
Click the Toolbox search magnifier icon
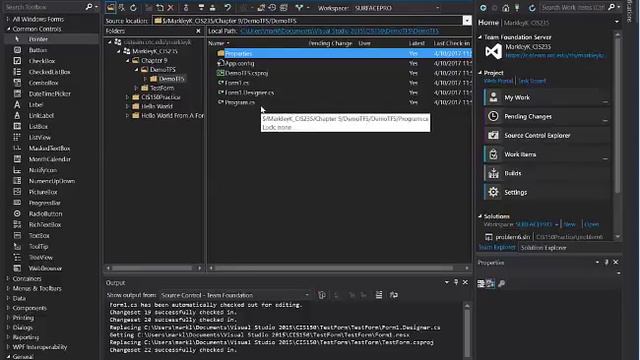pos(89,7)
